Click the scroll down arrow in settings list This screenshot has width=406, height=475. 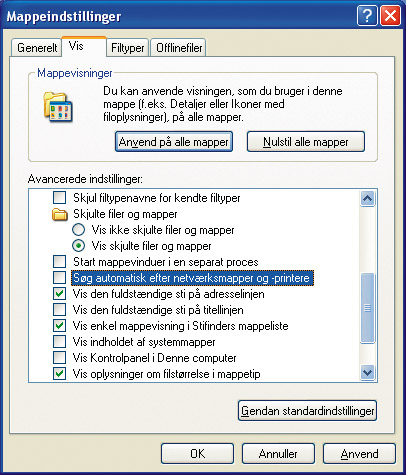coord(367,372)
